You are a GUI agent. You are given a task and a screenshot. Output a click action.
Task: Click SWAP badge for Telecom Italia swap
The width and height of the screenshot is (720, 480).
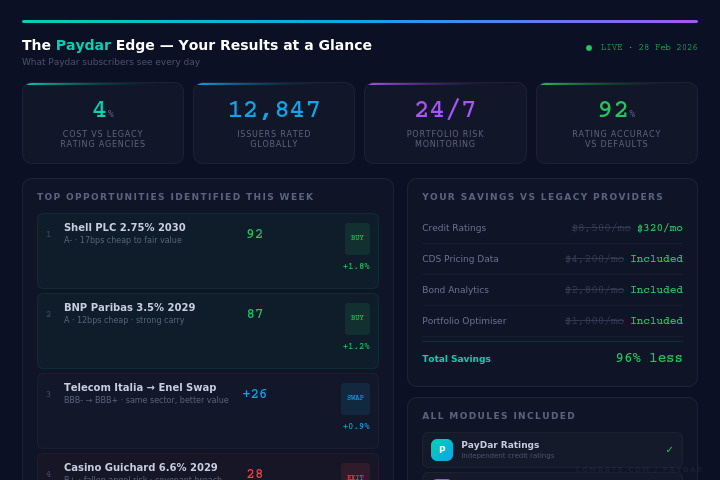pyautogui.click(x=355, y=398)
